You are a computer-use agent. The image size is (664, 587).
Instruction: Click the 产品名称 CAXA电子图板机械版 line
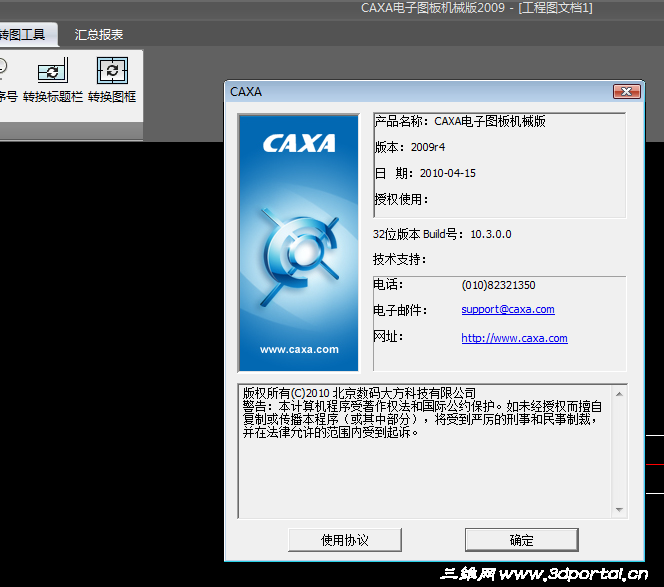tap(460, 122)
